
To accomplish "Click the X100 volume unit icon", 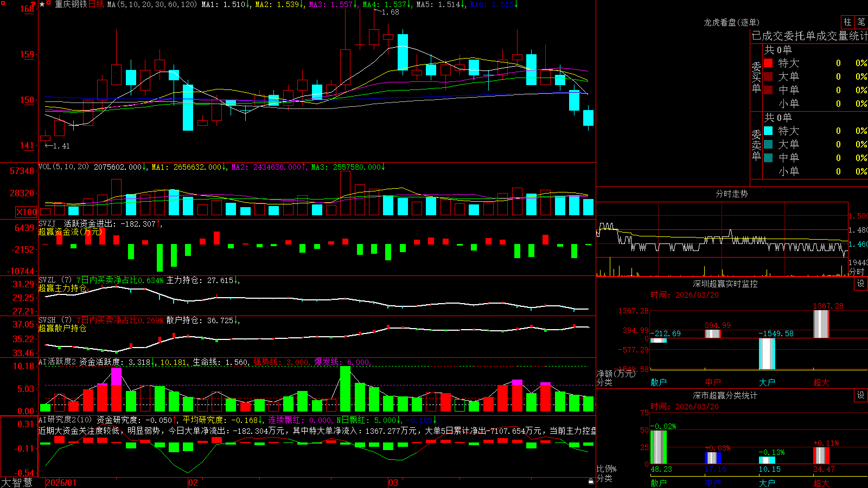I will pyautogui.click(x=26, y=212).
